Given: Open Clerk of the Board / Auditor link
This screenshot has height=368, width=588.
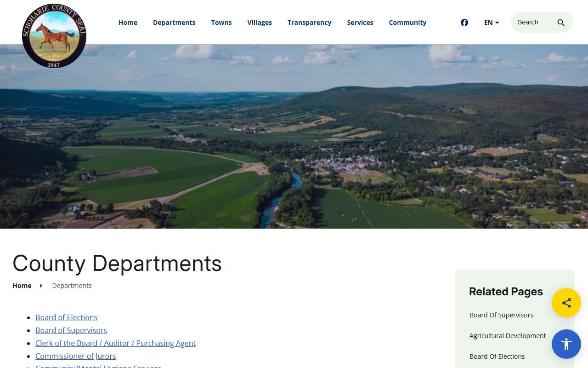Looking at the screenshot, I should coord(116,343).
